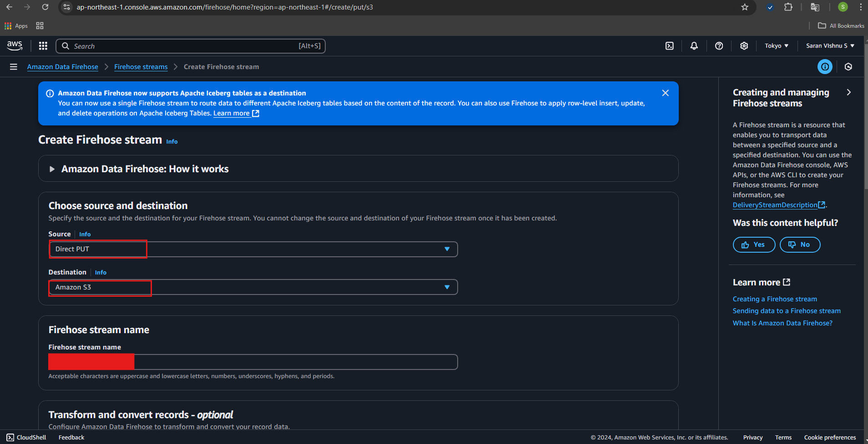Toggle the side navigation hamburger menu
The height and width of the screenshot is (444, 868).
pyautogui.click(x=14, y=67)
